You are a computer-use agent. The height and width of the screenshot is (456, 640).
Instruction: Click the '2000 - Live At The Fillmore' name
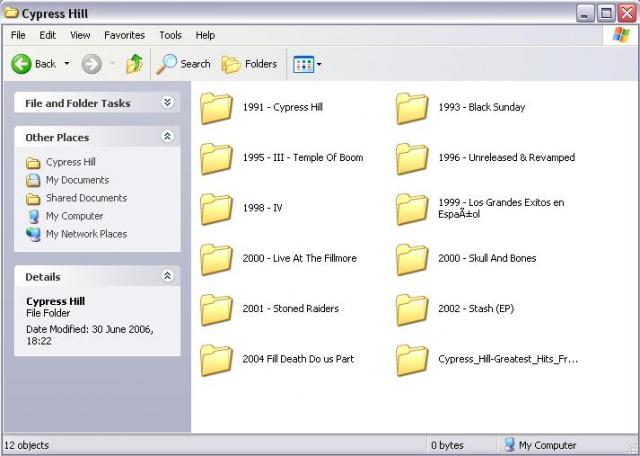(x=300, y=258)
